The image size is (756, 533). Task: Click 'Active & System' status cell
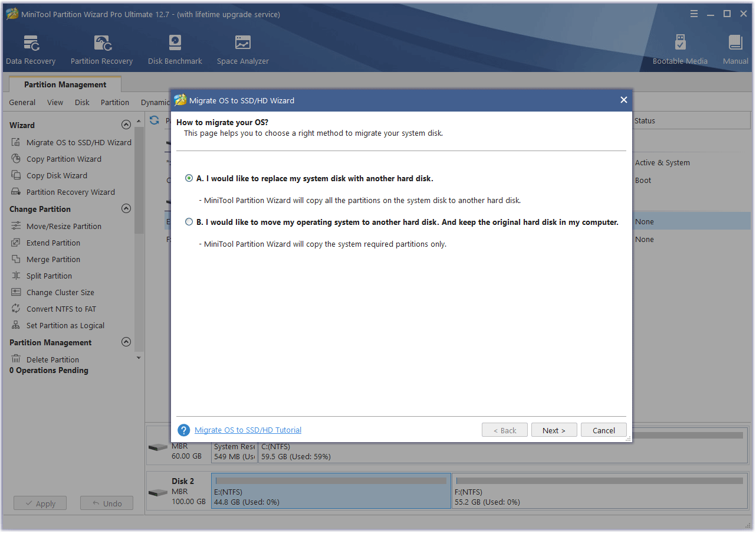662,162
